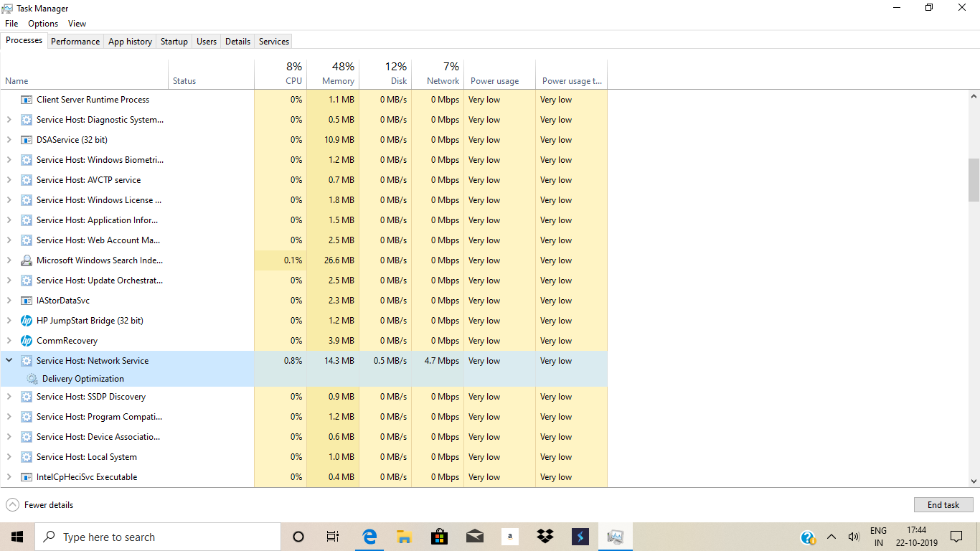
Task: Open the Amazon app from the taskbar
Action: coord(509,537)
